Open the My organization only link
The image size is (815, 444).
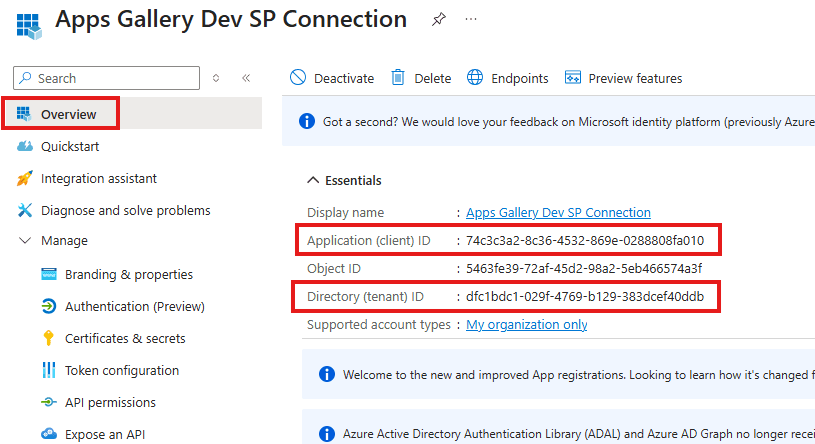click(527, 324)
